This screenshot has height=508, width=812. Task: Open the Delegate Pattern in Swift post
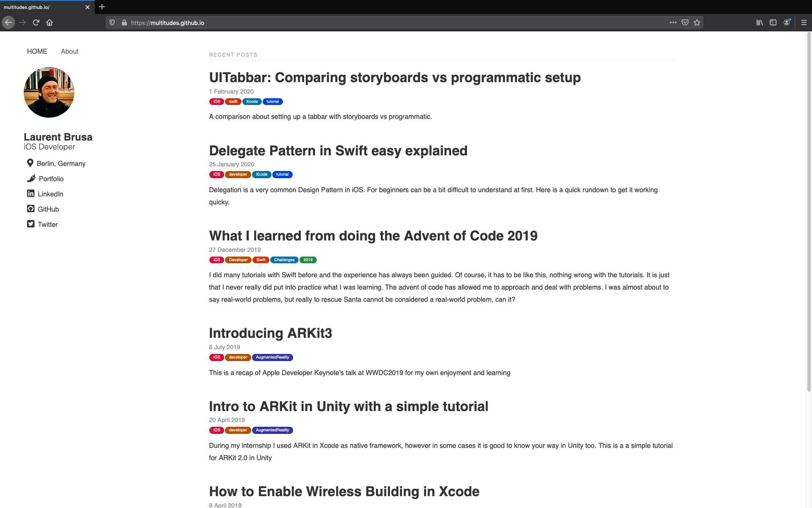pos(338,151)
